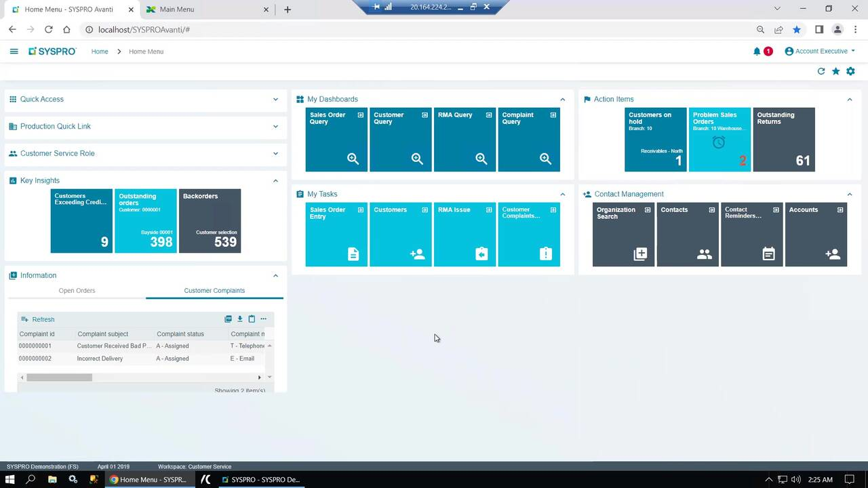Open the Sales Order Query dashboard
This screenshot has height=488, width=868.
coord(336,139)
